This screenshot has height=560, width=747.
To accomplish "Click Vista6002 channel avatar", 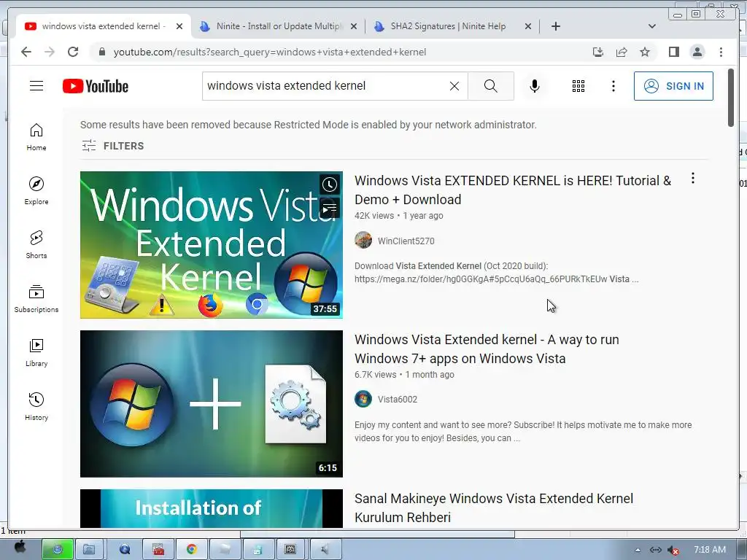I will coord(363,399).
